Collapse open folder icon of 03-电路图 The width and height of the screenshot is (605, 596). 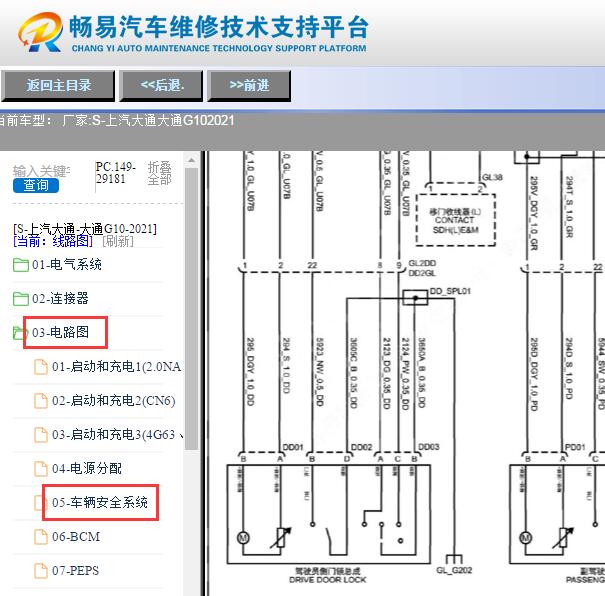point(19,333)
